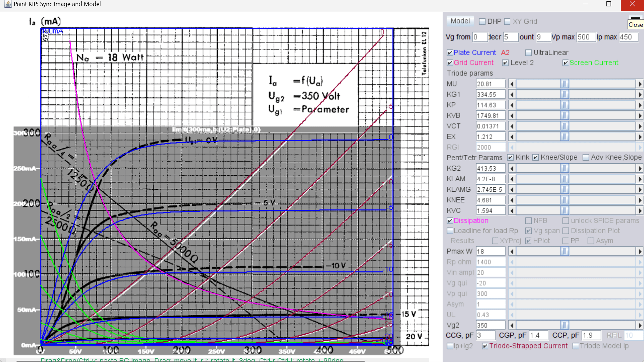Decrease Pmax W with left arrow
The height and width of the screenshot is (362, 644).
click(512, 251)
